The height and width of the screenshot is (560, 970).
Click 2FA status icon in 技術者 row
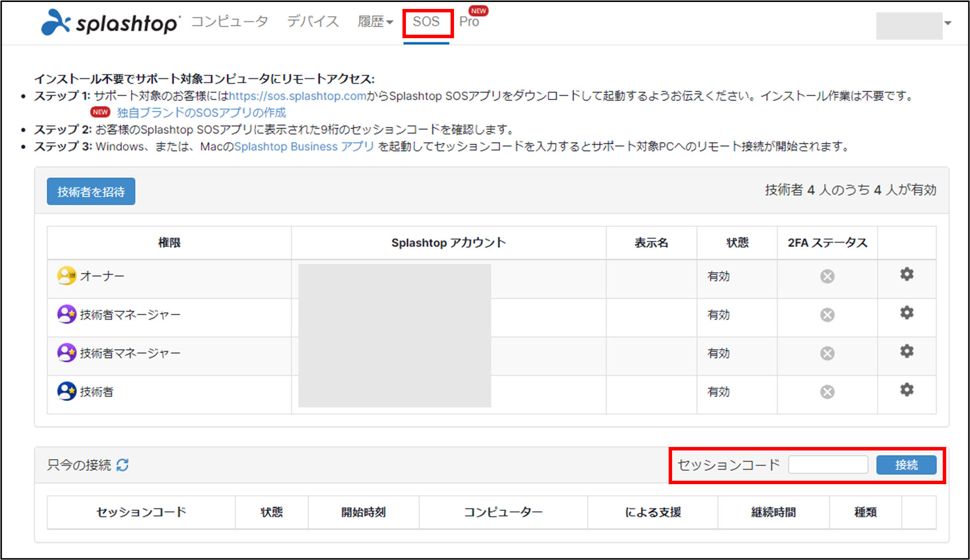coord(827,392)
